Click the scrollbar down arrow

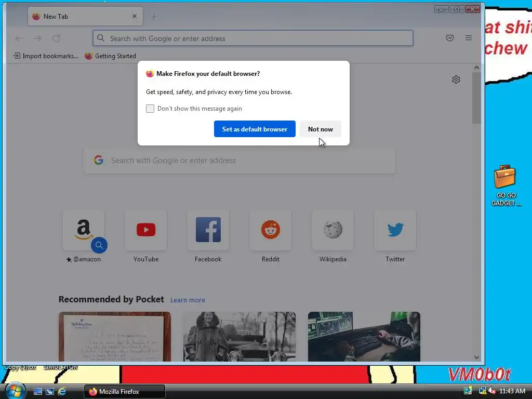(x=476, y=357)
